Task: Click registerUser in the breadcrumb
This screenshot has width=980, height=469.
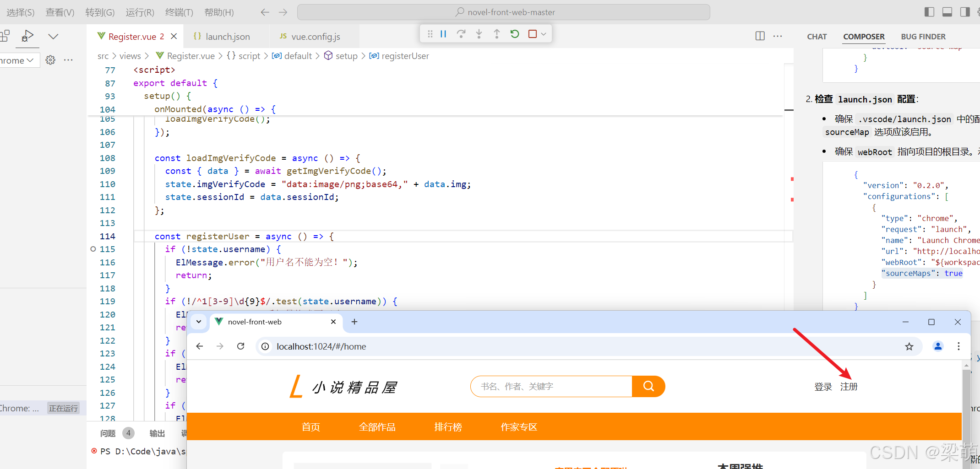Action: (405, 56)
